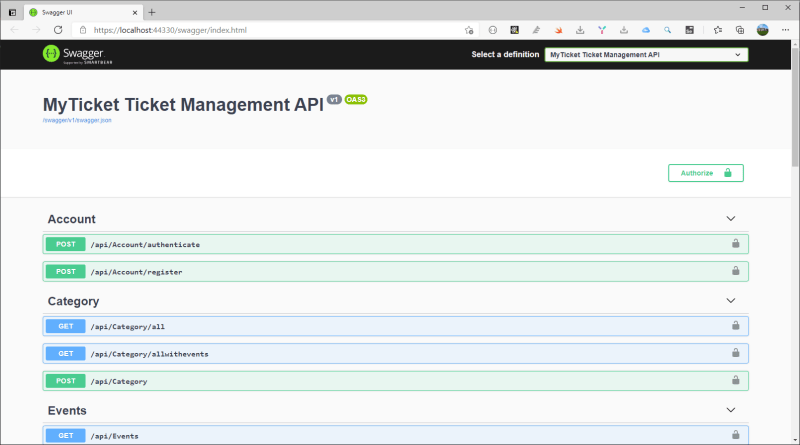Click the lock icon on Account register row
Image resolution: width=800 pixels, height=445 pixels.
click(x=735, y=270)
